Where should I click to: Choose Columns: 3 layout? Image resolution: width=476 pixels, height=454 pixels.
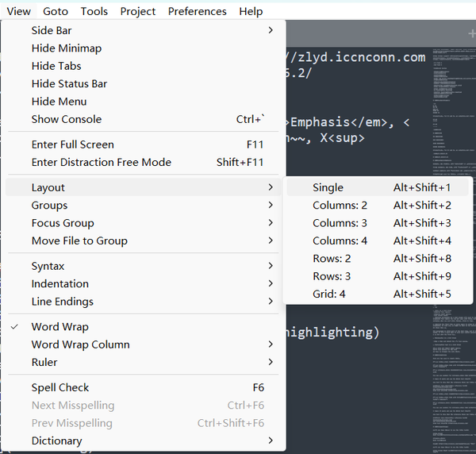pos(340,223)
